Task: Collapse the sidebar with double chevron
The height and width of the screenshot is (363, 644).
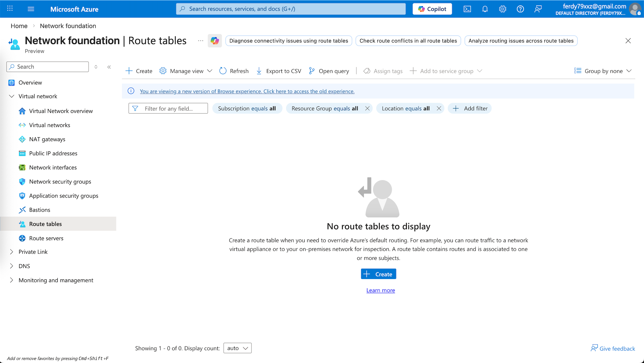Action: tap(109, 67)
